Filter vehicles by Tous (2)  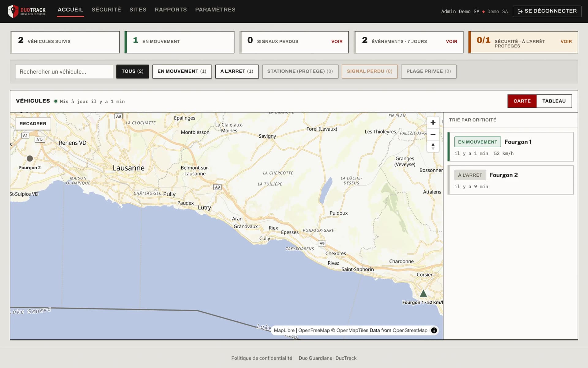click(133, 71)
